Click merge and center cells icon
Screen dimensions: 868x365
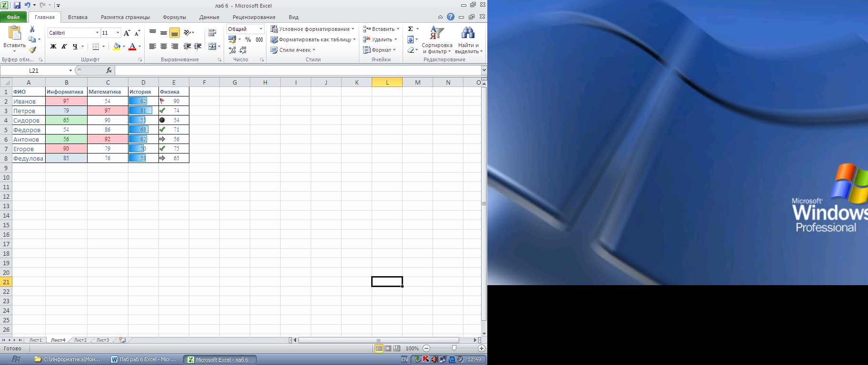212,47
